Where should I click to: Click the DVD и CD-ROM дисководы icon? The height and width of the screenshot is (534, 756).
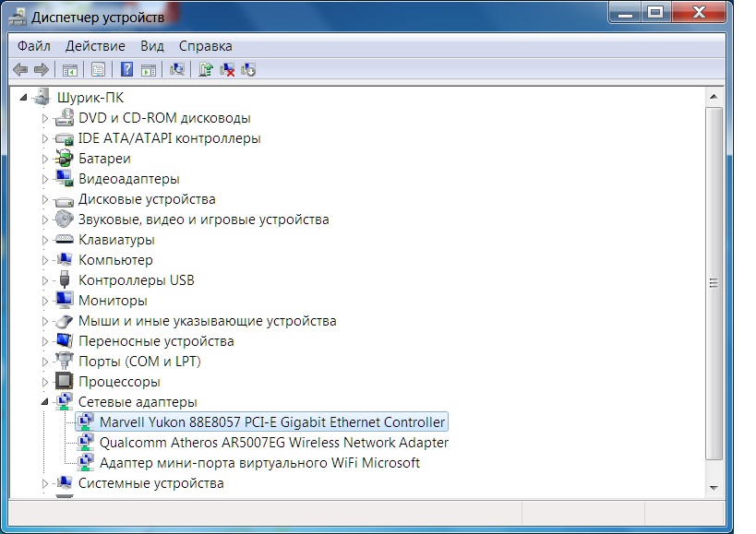tap(64, 118)
